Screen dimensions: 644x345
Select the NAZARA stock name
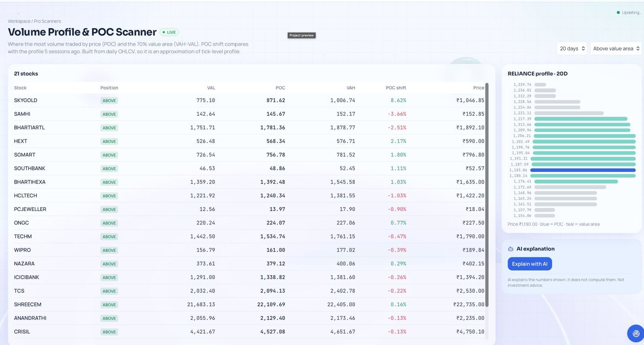24,264
